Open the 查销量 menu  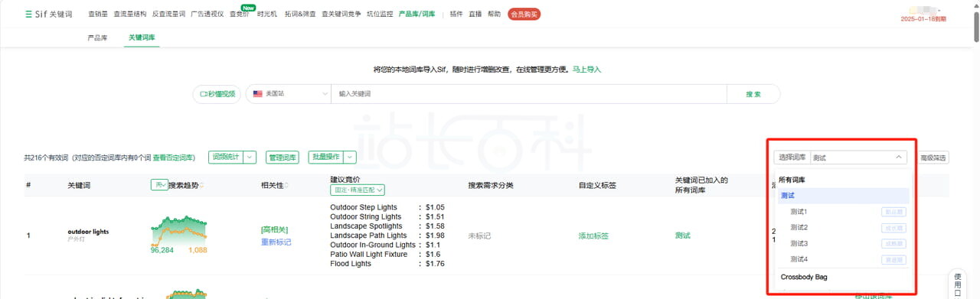coord(97,14)
